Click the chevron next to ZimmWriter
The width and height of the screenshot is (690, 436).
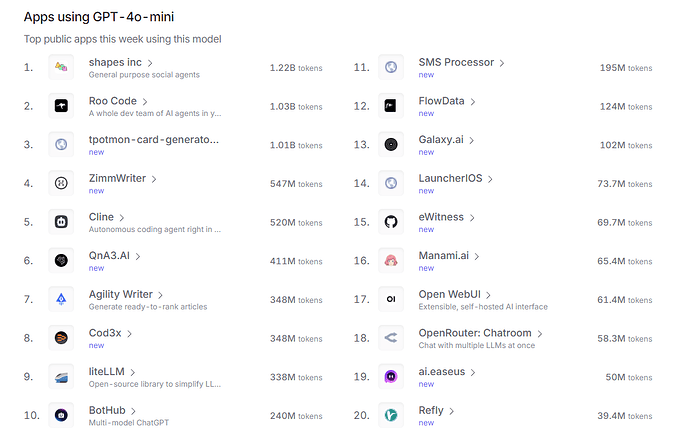pos(154,179)
